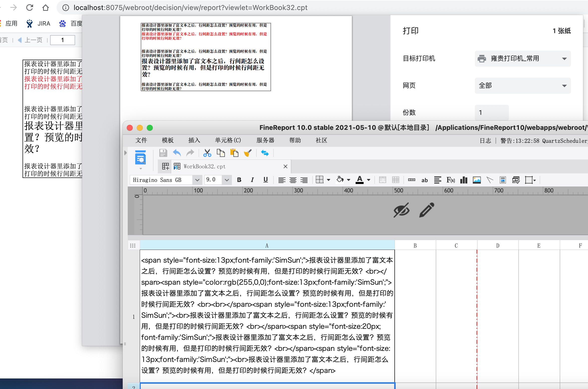Toggle underline formatting
The image size is (588, 389).
[x=266, y=180]
